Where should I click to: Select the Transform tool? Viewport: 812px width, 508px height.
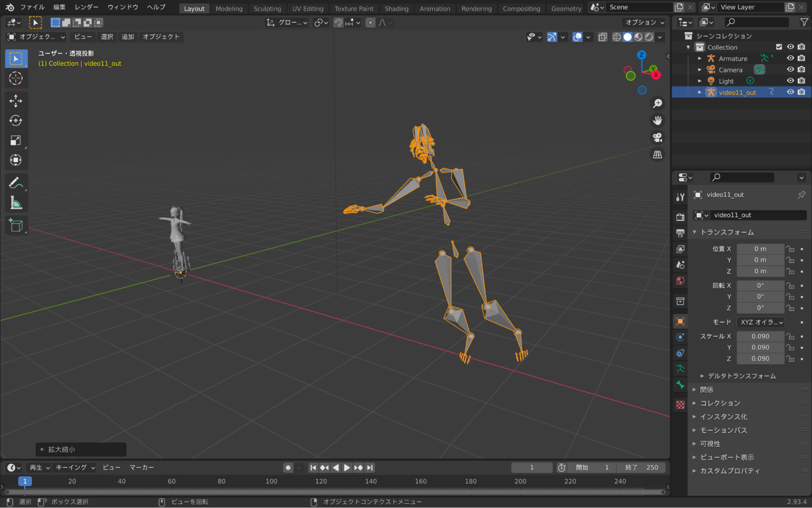click(x=16, y=160)
